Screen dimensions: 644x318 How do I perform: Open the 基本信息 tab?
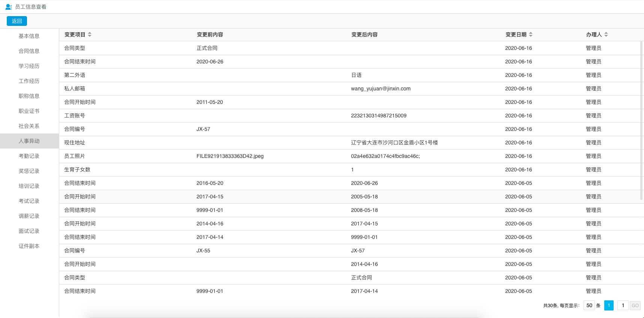point(29,36)
